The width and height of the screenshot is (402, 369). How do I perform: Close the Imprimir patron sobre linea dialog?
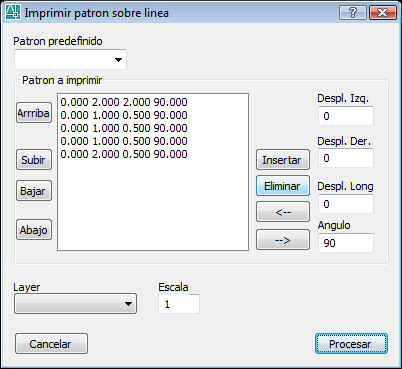click(x=383, y=13)
